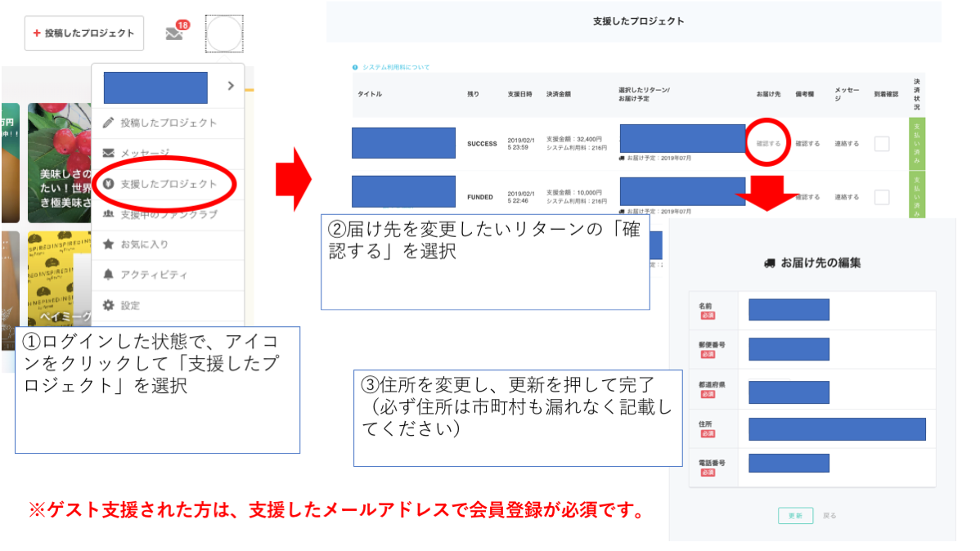Open 設定 with the gear icon
Image resolution: width=980 pixels, height=551 pixels.
(129, 305)
